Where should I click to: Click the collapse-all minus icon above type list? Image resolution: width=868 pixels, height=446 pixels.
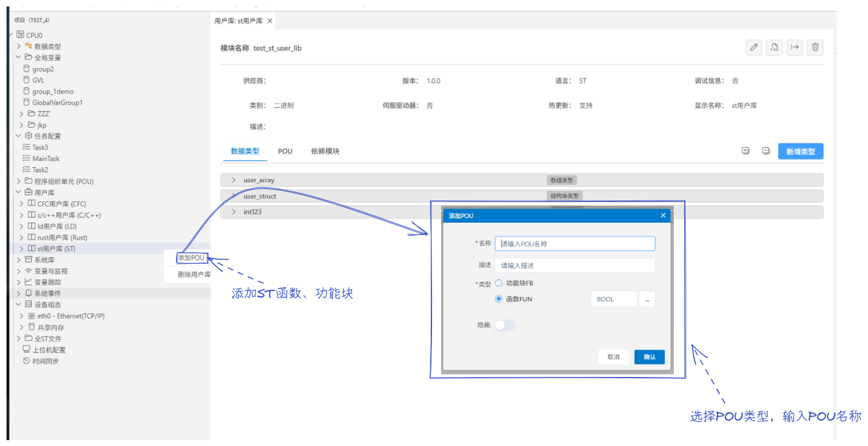click(766, 151)
